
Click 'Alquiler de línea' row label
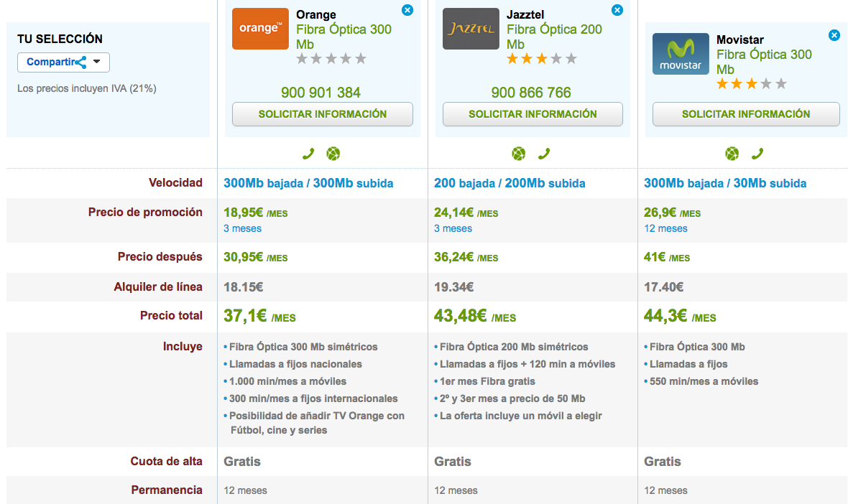click(x=158, y=287)
